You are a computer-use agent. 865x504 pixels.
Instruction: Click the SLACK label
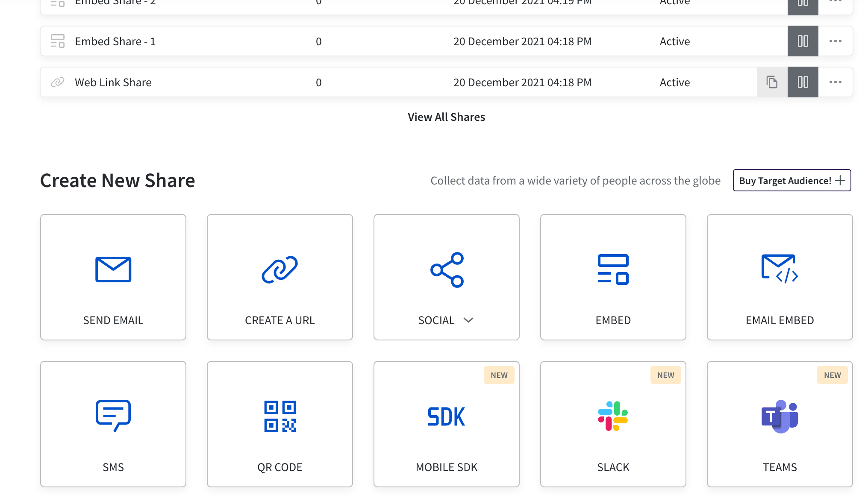click(x=613, y=467)
